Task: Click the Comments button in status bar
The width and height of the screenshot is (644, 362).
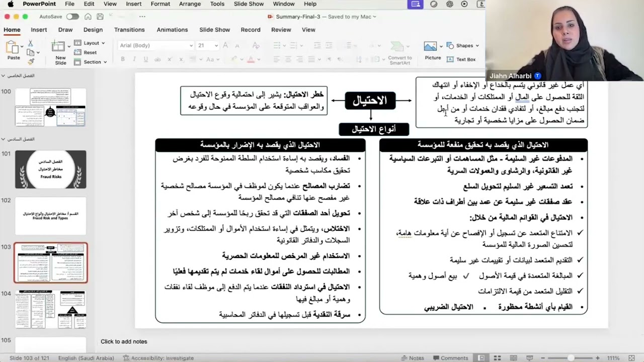Action: click(x=450, y=358)
